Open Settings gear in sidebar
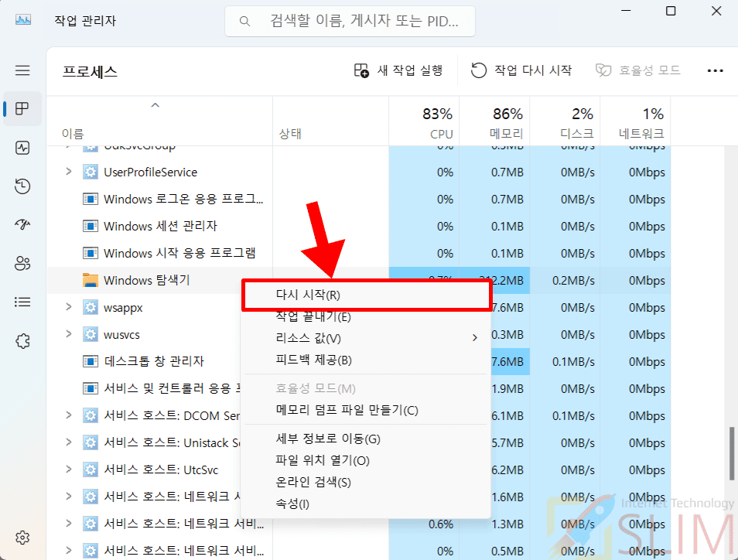The image size is (738, 560). [x=22, y=537]
